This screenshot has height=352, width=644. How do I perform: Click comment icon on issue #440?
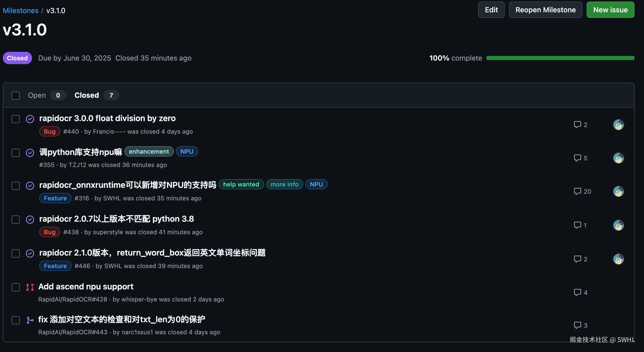577,125
